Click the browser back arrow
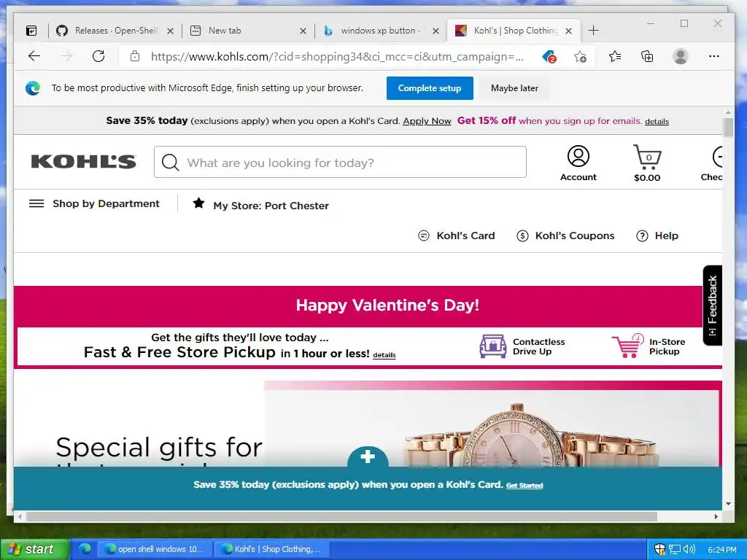 tap(34, 56)
